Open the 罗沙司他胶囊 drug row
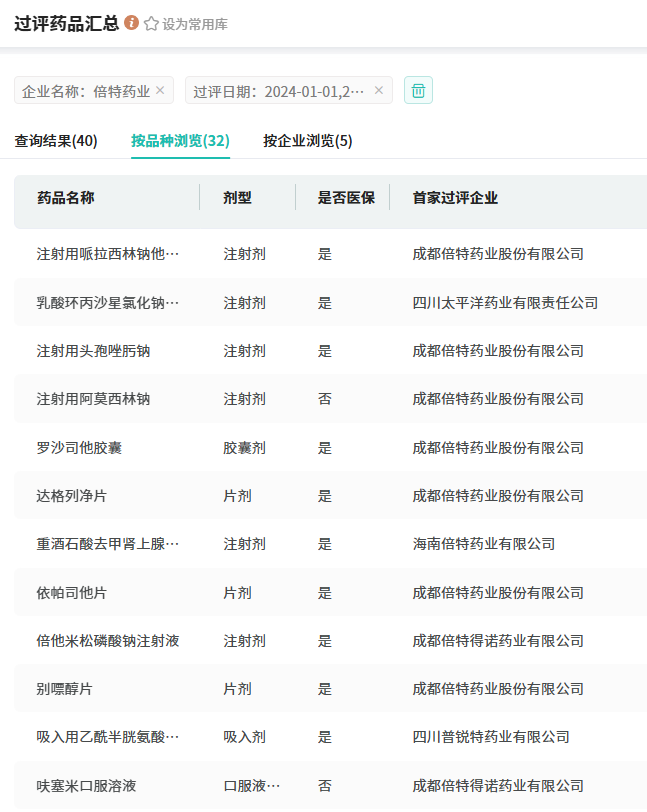 [x=80, y=448]
